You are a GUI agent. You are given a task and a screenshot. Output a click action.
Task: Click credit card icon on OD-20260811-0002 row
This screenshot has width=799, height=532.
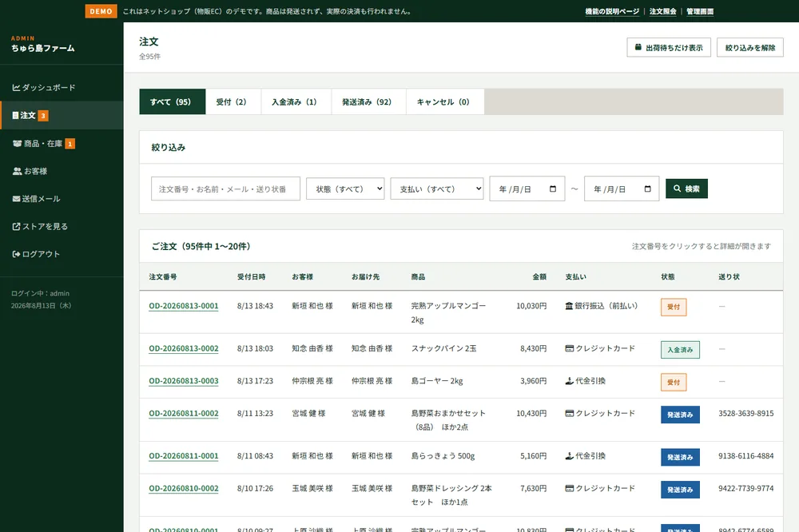570,413
